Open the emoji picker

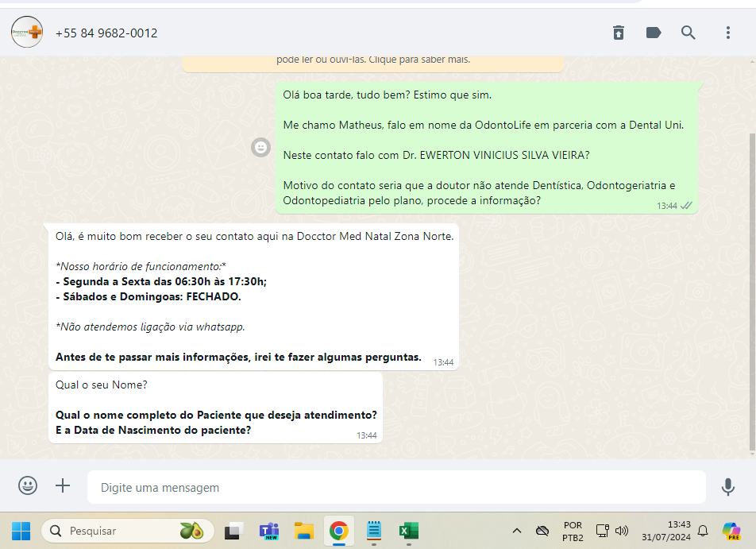tap(28, 485)
